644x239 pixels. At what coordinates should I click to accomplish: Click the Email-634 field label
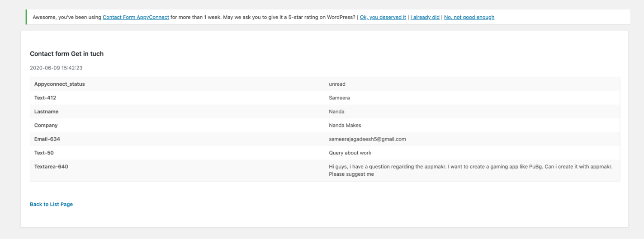click(47, 139)
